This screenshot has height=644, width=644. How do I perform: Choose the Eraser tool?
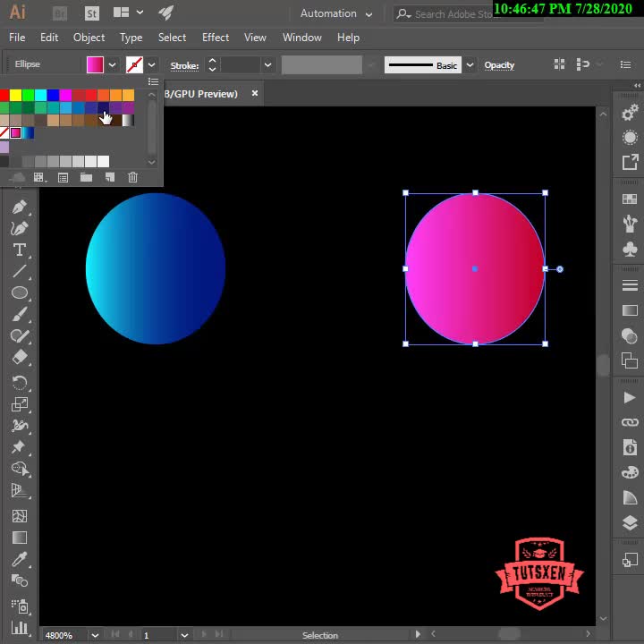pos(19,357)
